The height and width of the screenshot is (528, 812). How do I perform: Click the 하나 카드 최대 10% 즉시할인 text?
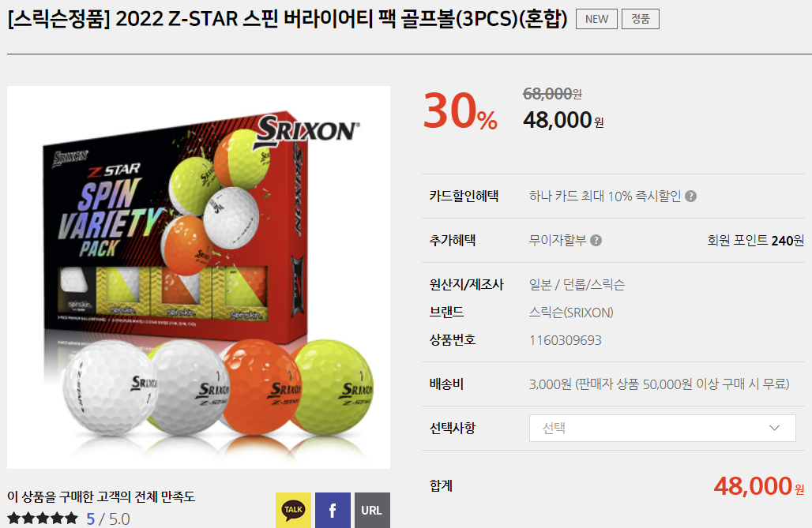[605, 197]
